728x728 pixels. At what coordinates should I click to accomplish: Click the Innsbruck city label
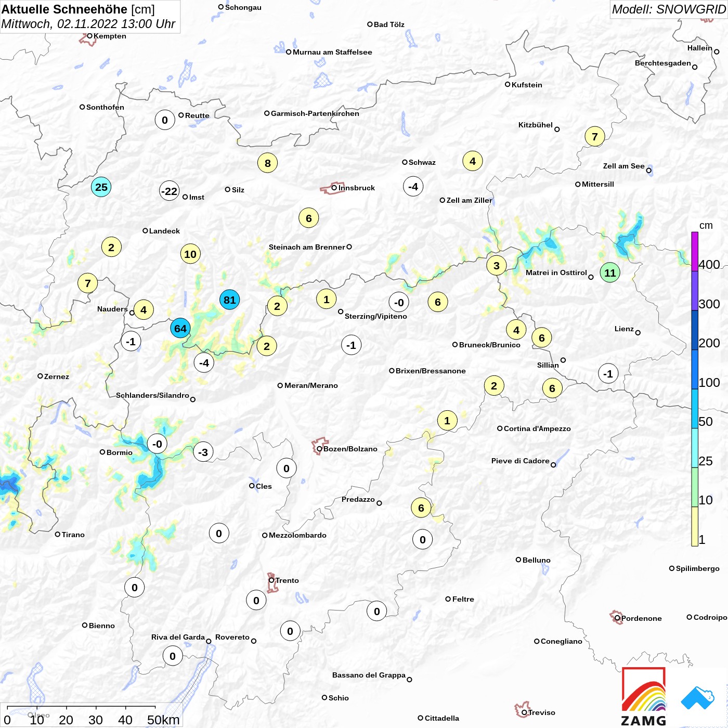[357, 188]
